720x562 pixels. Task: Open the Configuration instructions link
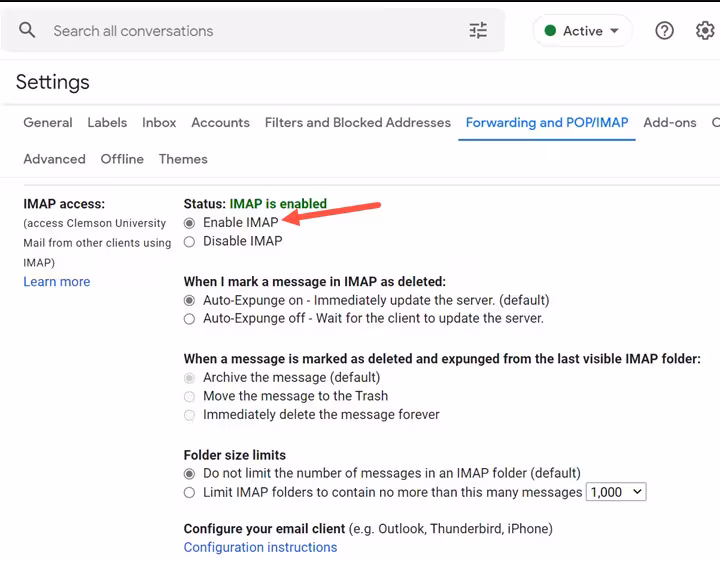(x=260, y=547)
